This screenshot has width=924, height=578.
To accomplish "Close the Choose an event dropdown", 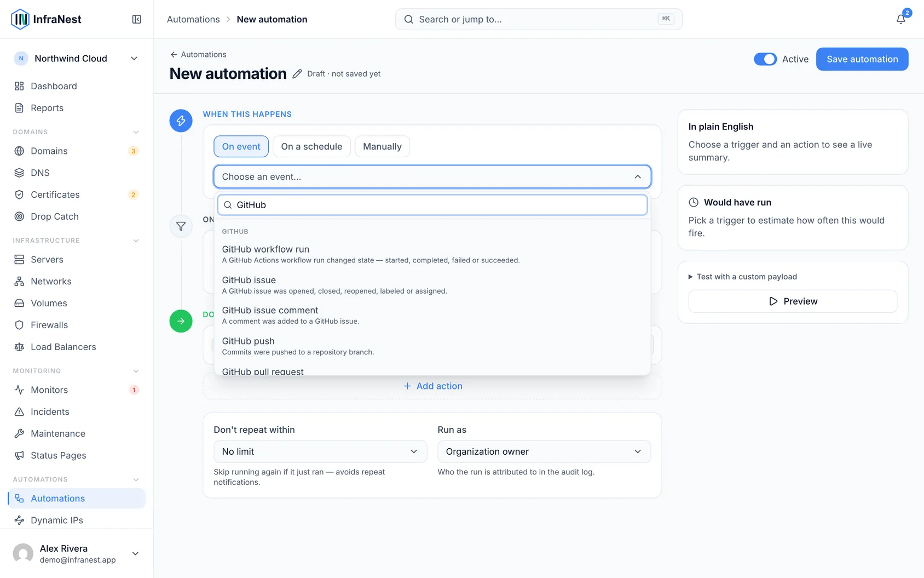I will point(432,176).
